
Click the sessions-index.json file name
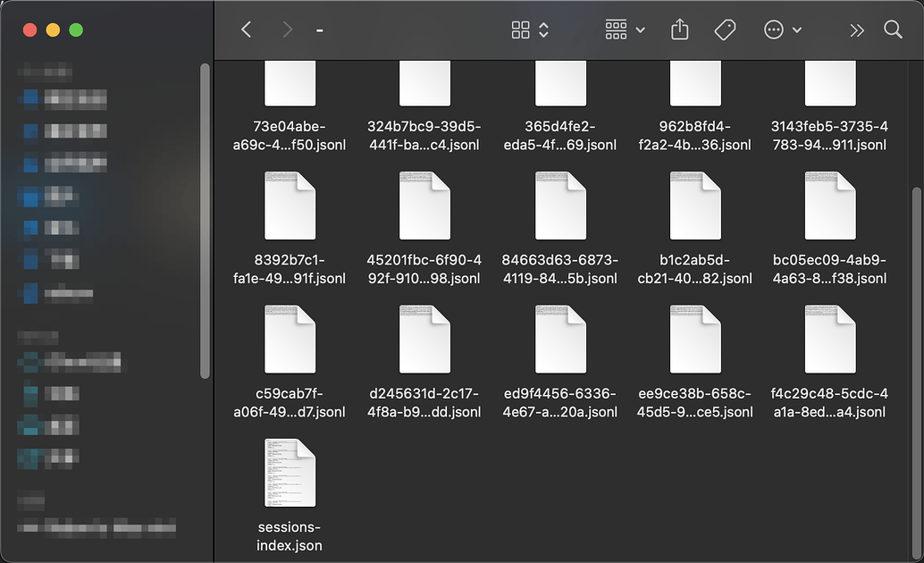tap(290, 536)
